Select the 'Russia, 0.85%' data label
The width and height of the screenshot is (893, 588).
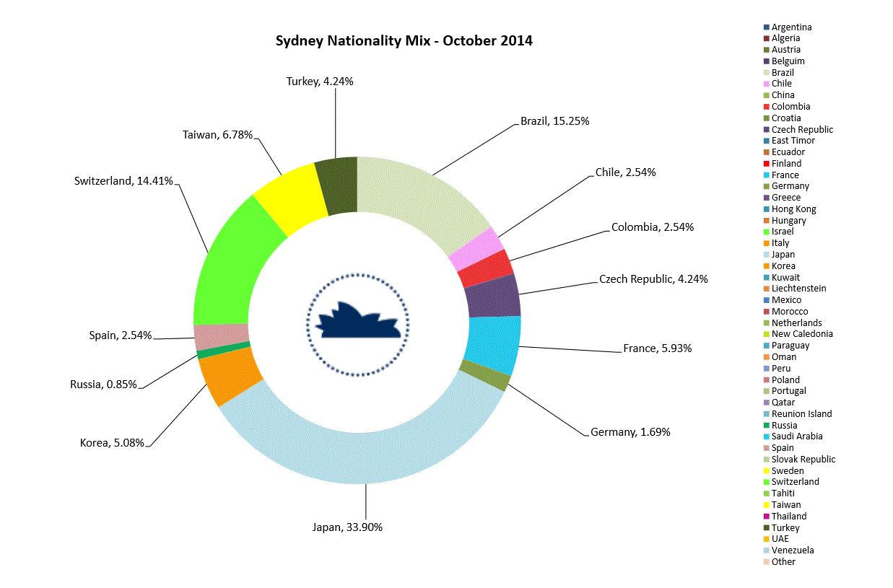(x=103, y=385)
